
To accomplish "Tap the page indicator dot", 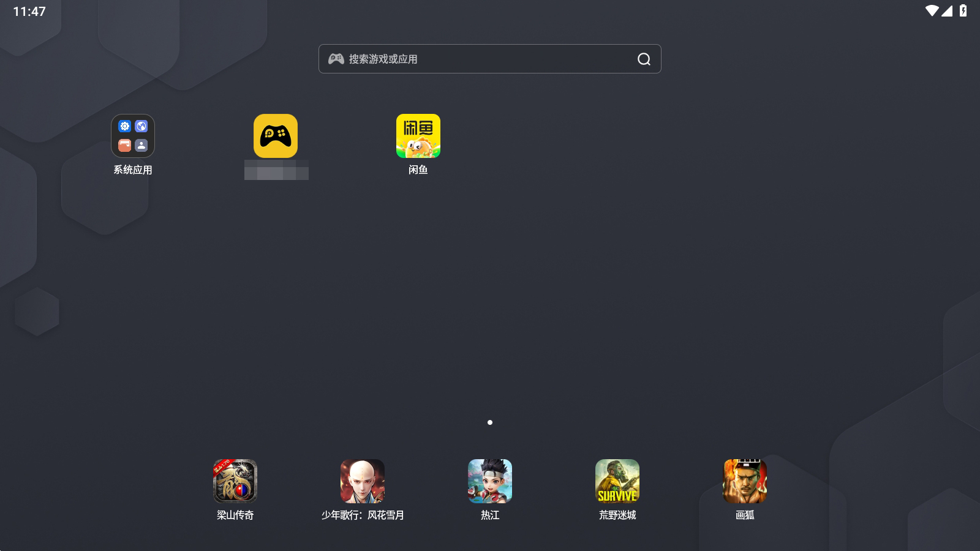I will point(490,422).
